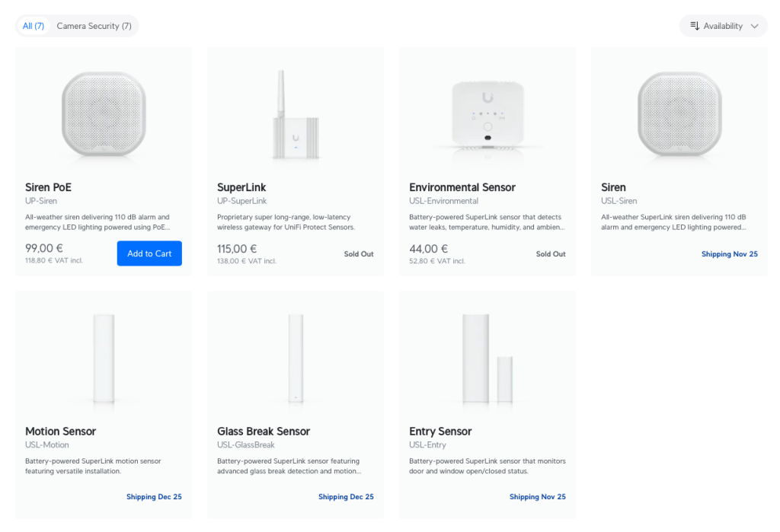The width and height of the screenshot is (780, 532).
Task: Open the Environmental Sensor title link
Action: pyautogui.click(x=462, y=187)
